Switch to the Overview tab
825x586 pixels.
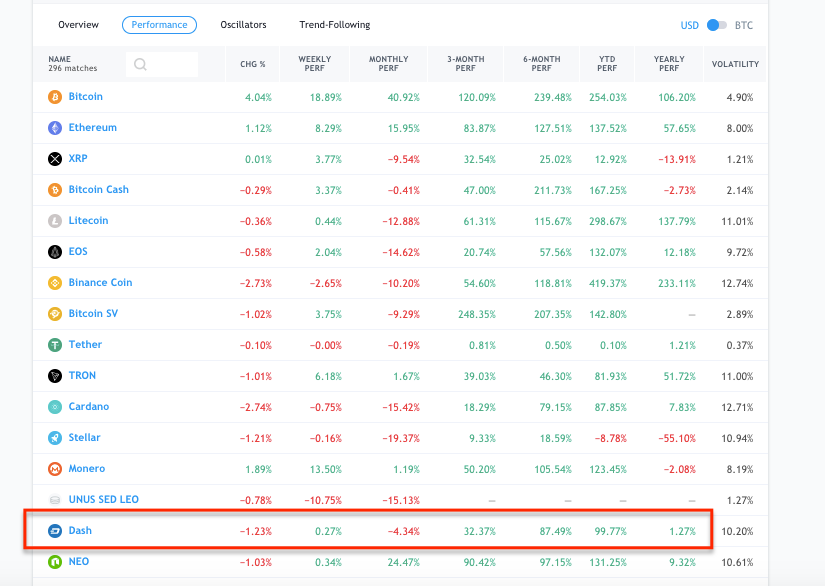[x=78, y=25]
